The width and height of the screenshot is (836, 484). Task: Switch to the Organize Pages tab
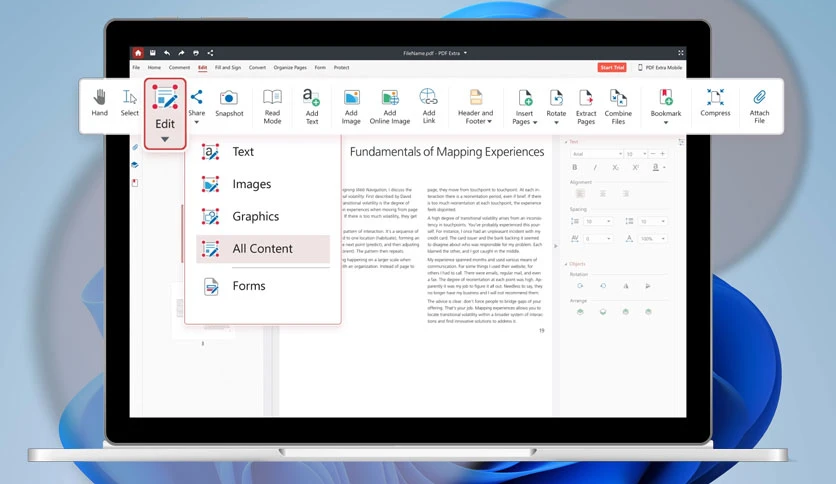[x=290, y=68]
